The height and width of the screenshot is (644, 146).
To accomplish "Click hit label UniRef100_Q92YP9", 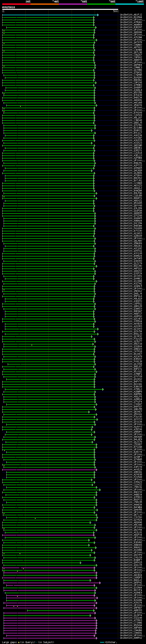I will point(131,555).
